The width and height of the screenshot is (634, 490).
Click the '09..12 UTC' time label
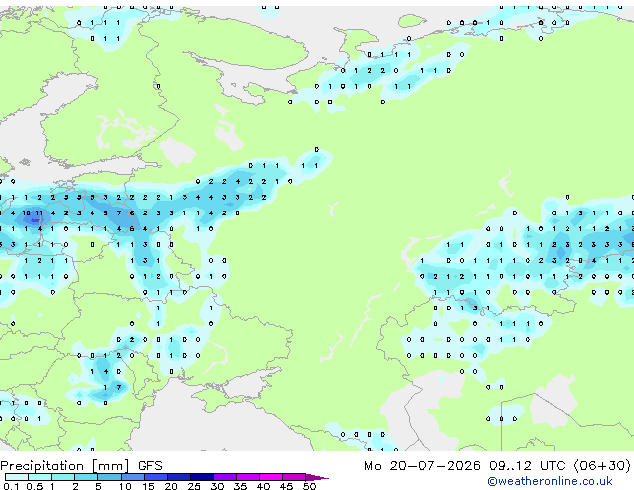pyautogui.click(x=527, y=466)
